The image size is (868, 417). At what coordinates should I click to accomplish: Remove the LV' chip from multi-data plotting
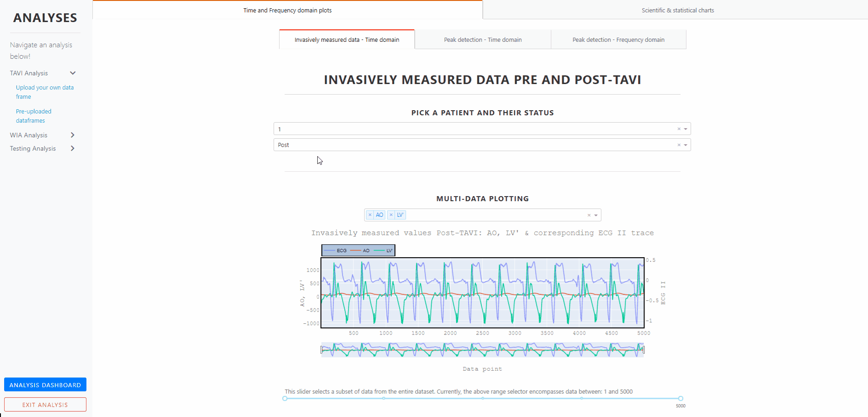coord(391,214)
